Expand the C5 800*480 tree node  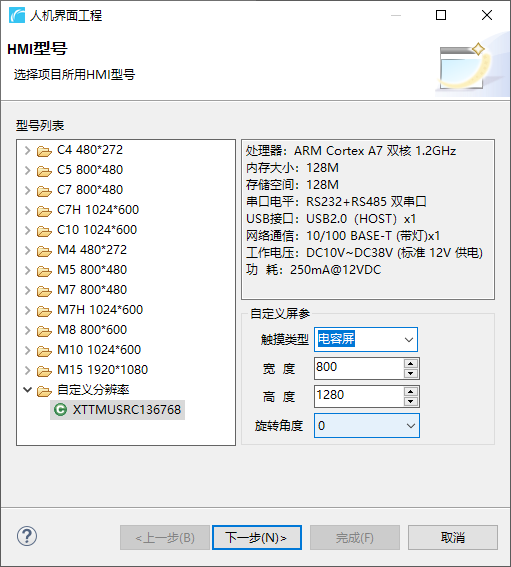click(x=27, y=170)
